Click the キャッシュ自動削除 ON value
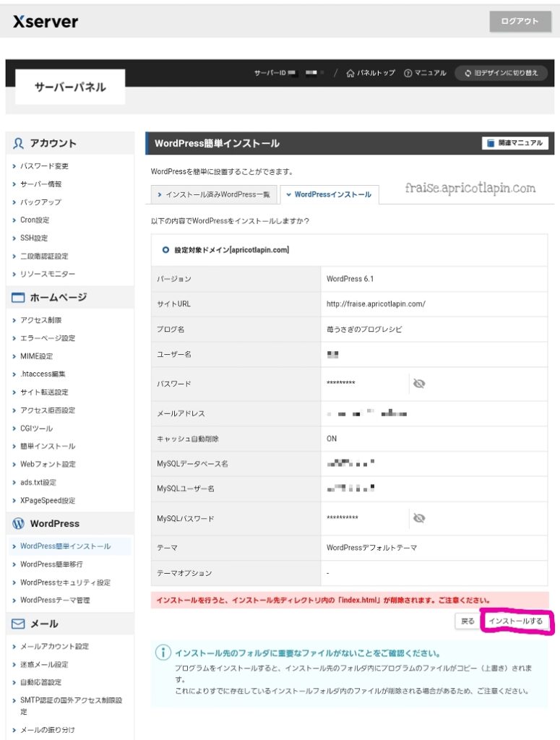Screen dimensions: 560x740 (332, 439)
